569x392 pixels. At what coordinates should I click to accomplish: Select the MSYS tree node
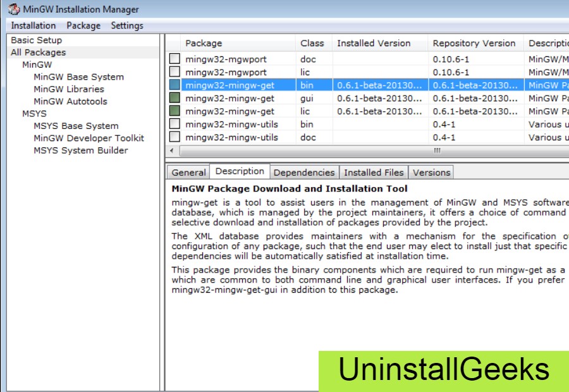pyautogui.click(x=34, y=114)
